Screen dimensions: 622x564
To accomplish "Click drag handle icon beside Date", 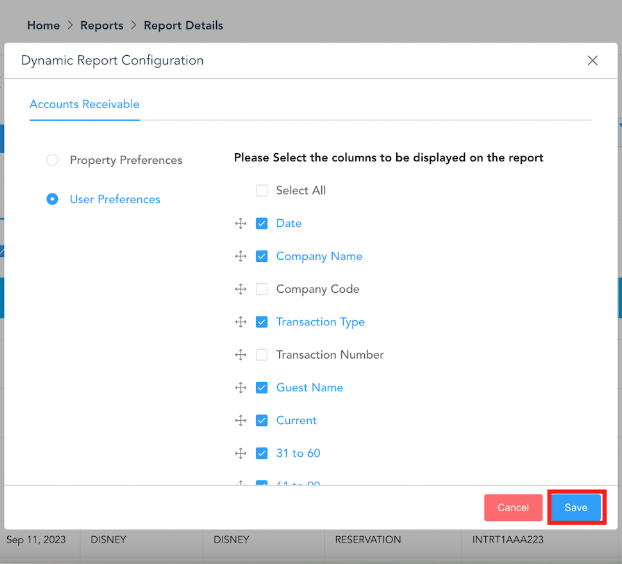I will click(240, 224).
